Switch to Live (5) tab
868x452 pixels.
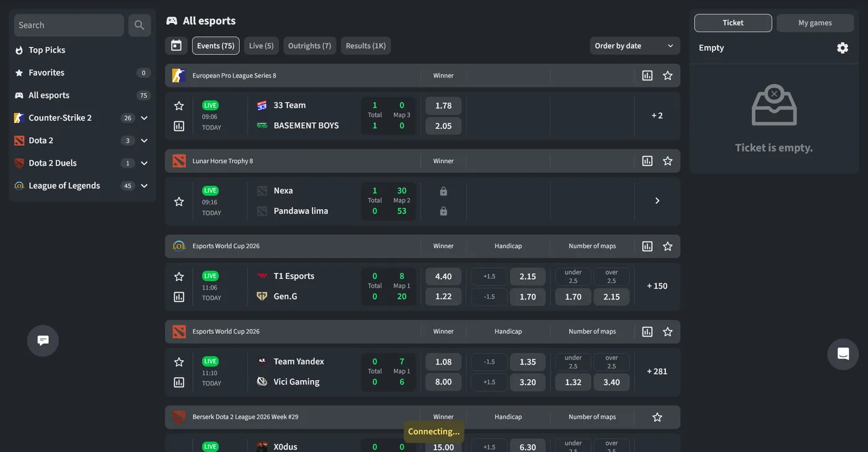(261, 46)
